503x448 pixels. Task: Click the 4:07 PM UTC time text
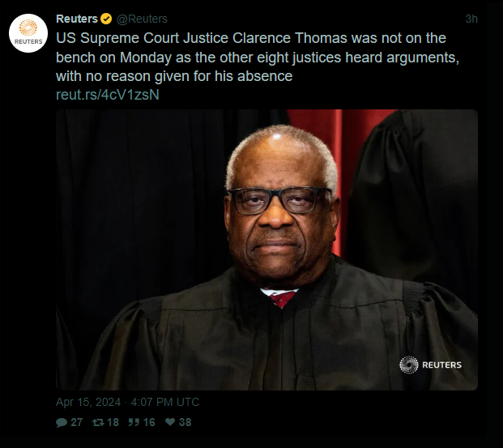coord(165,402)
